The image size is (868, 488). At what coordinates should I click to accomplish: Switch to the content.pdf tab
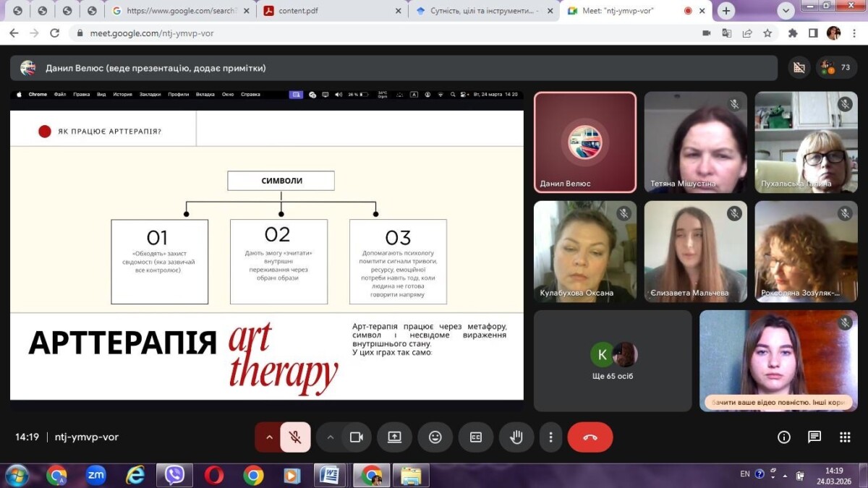point(331,11)
